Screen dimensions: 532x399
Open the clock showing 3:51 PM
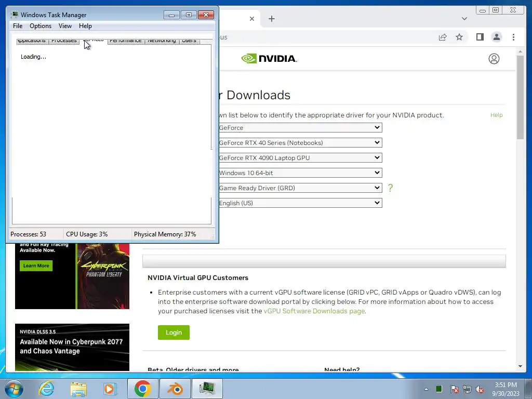click(x=506, y=389)
